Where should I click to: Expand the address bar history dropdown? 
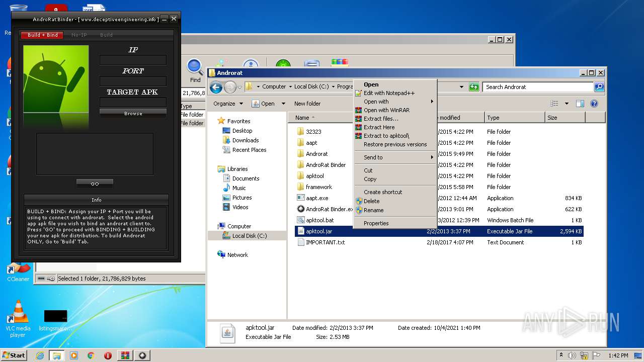click(x=461, y=87)
